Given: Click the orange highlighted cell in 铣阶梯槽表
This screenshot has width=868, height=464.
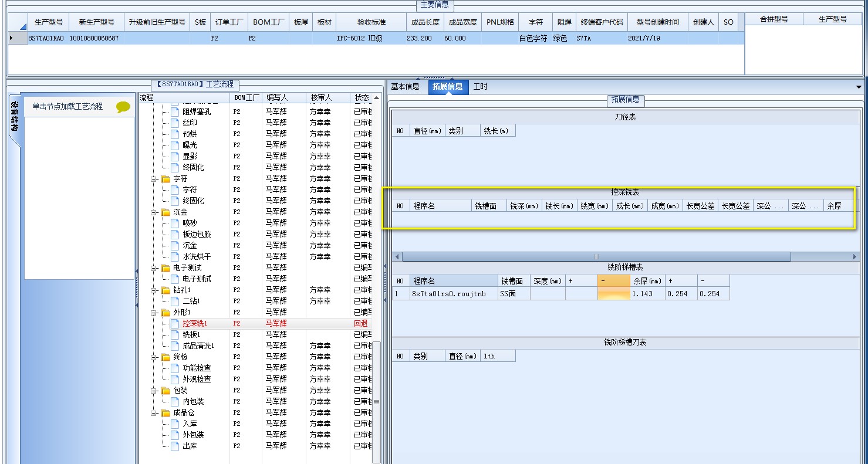Looking at the screenshot, I should click(x=614, y=294).
